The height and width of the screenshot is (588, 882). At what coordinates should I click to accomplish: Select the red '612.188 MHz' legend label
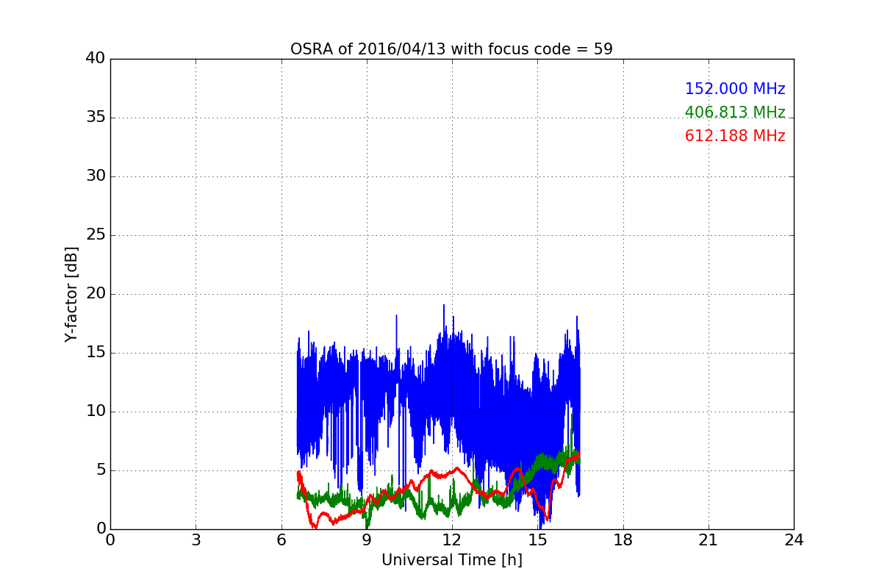pos(735,136)
